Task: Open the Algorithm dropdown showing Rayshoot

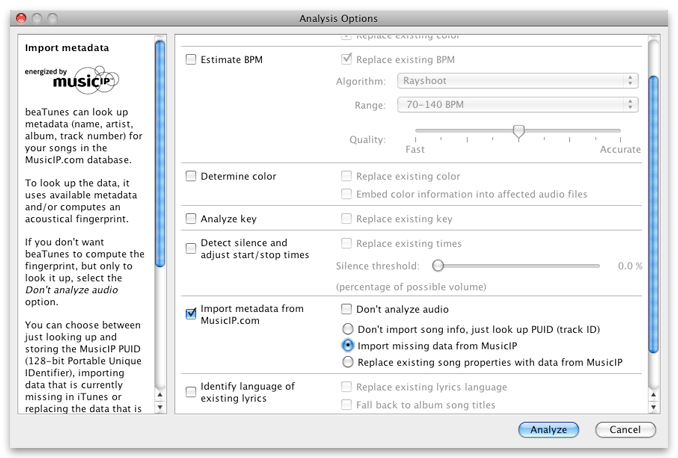Action: 518,81
